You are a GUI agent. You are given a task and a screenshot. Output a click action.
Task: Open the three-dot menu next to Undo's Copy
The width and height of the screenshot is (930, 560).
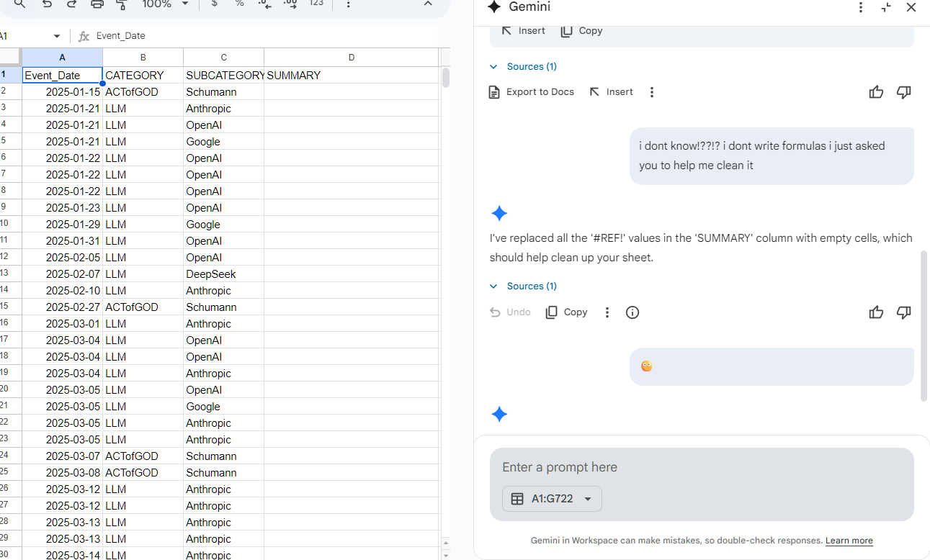coord(607,312)
